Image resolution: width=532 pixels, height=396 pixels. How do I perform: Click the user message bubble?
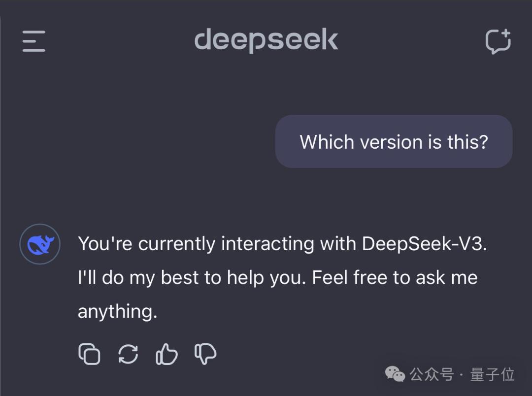point(394,142)
